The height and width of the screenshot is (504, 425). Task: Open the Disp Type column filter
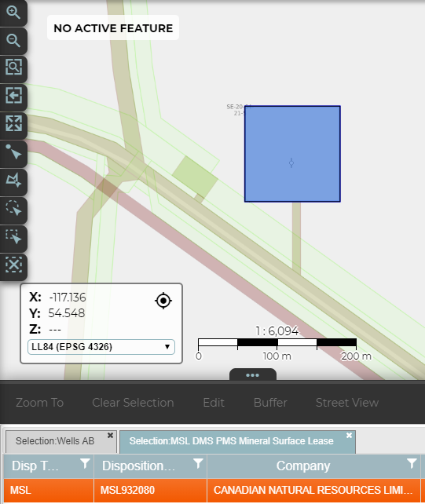[x=85, y=464]
